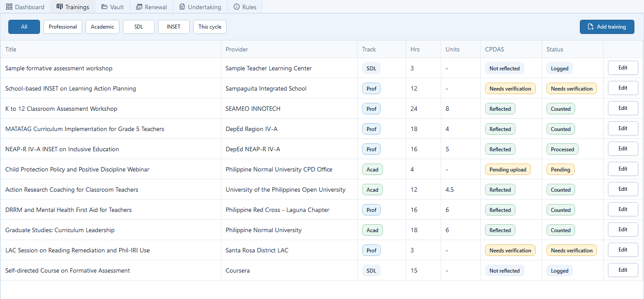Filter by Academic trainings
The width and height of the screenshot is (644, 299).
[102, 27]
